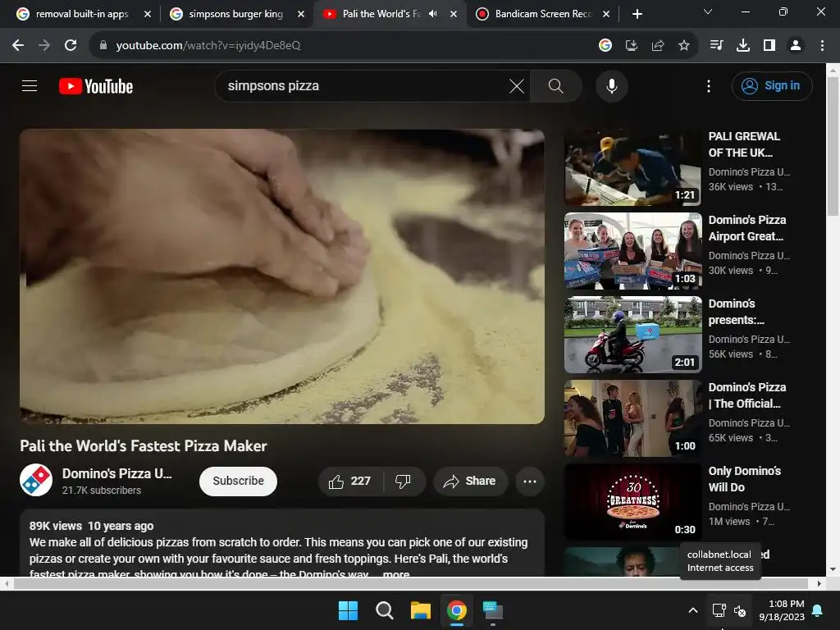This screenshot has height=630, width=840.
Task: Open notifications bell in taskbar
Action: [x=818, y=610]
